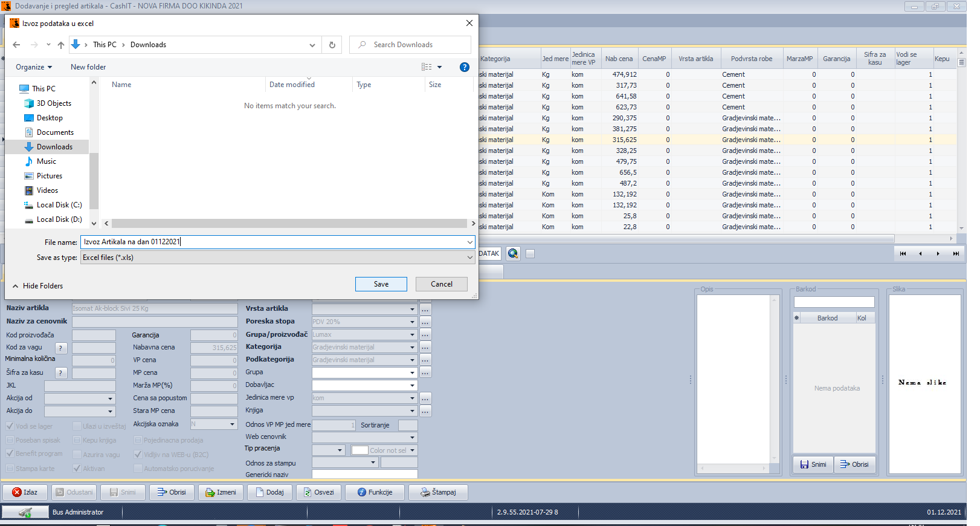
Task: Open the Akcija od date dropdown
Action: coord(111,398)
